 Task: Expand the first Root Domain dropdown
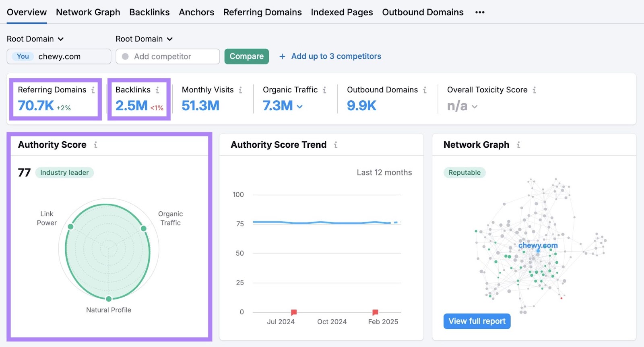pos(35,39)
